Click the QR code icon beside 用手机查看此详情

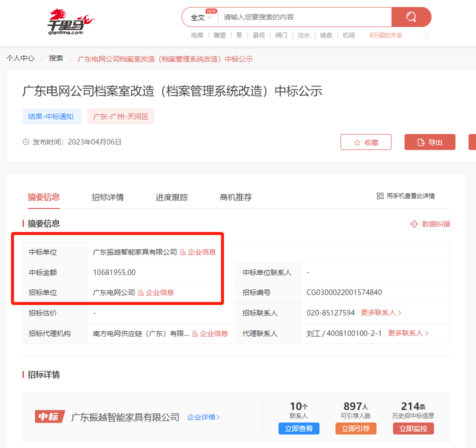380,196
